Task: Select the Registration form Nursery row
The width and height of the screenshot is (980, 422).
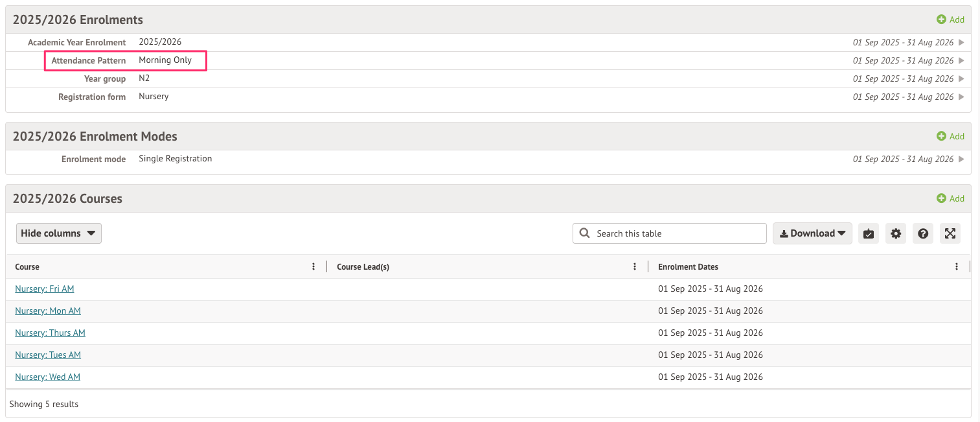Action: click(154, 97)
